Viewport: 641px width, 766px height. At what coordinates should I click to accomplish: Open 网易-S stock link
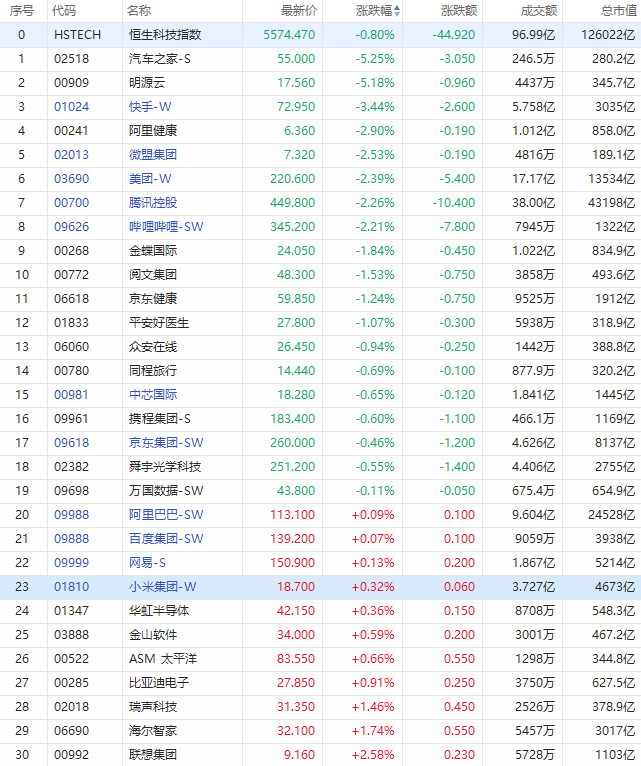(147, 563)
